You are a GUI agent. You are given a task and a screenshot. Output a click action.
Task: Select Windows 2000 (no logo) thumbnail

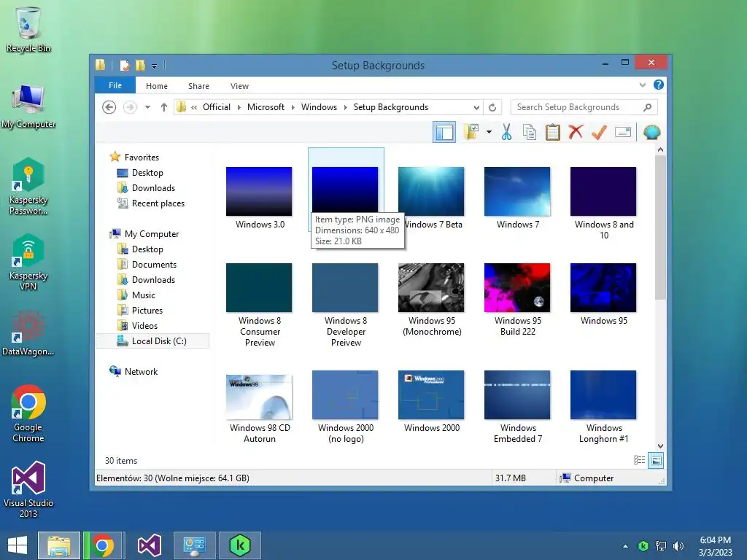click(x=345, y=394)
